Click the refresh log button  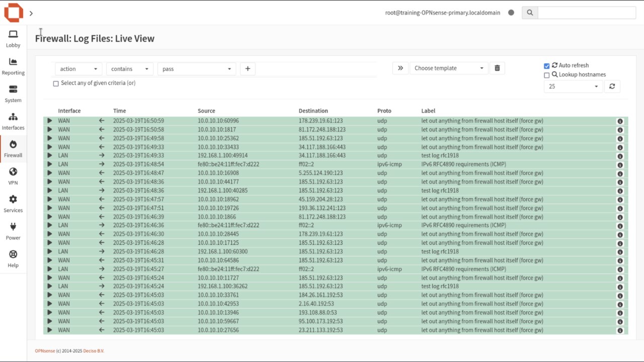[612, 86]
